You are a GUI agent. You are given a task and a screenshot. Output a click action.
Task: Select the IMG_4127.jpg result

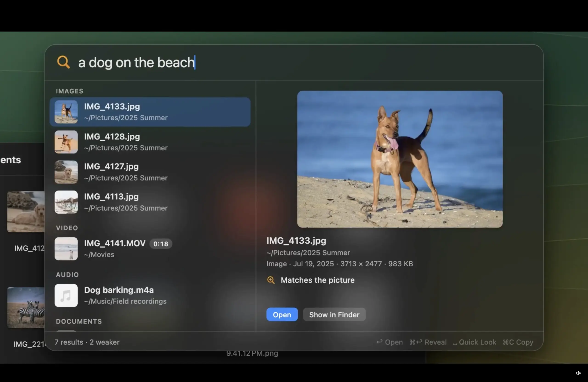pos(150,172)
